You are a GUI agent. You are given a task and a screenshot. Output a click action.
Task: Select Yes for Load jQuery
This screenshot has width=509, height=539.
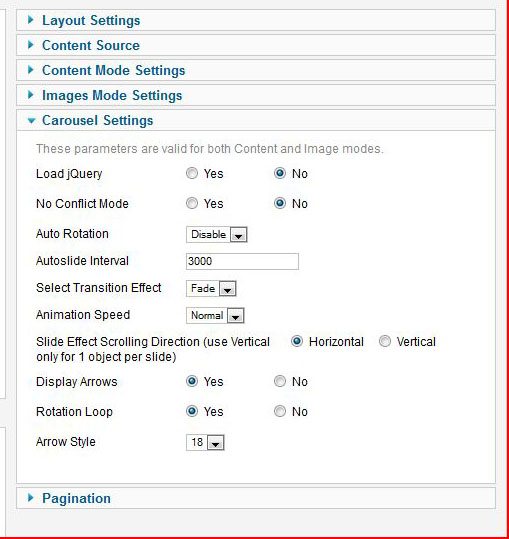point(192,173)
